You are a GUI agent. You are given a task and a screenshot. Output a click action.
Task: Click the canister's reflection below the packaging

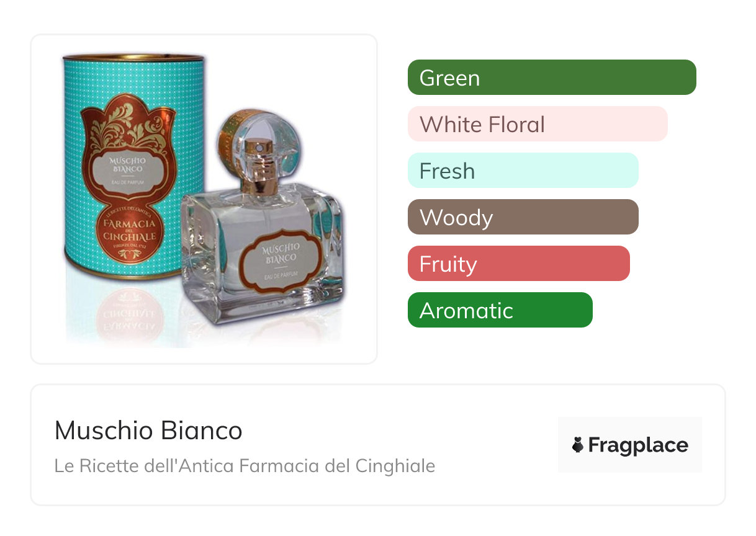(x=130, y=313)
